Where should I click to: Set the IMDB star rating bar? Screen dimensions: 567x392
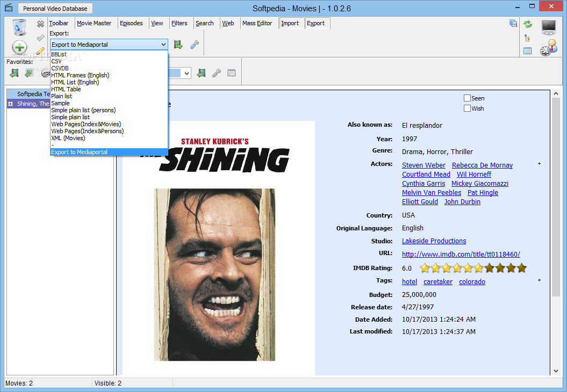coord(473,268)
